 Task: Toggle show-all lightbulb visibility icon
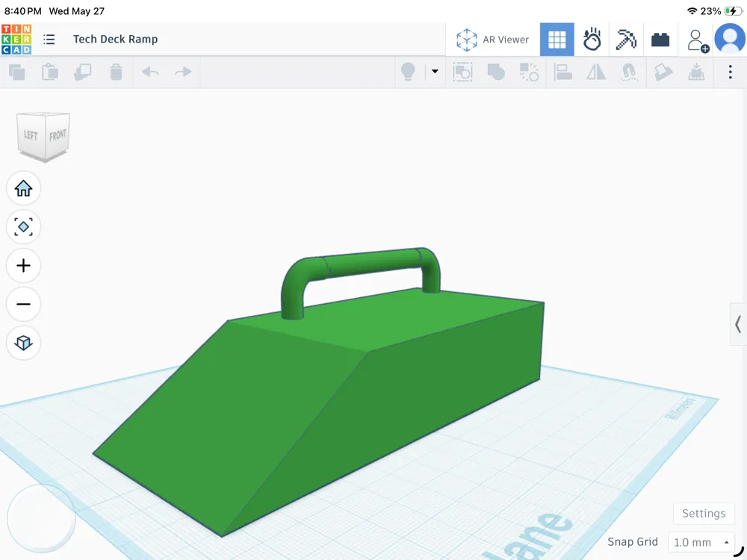(x=409, y=72)
